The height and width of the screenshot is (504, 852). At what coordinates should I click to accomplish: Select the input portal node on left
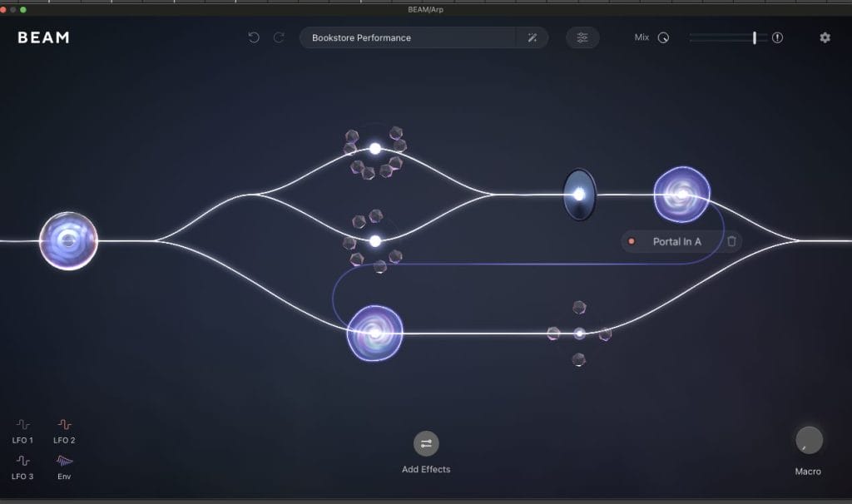tap(69, 241)
